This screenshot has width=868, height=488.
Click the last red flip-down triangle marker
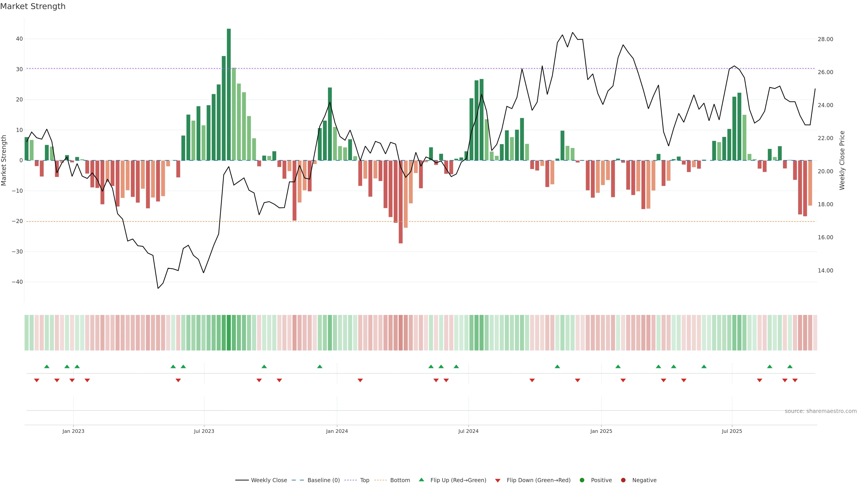point(795,380)
